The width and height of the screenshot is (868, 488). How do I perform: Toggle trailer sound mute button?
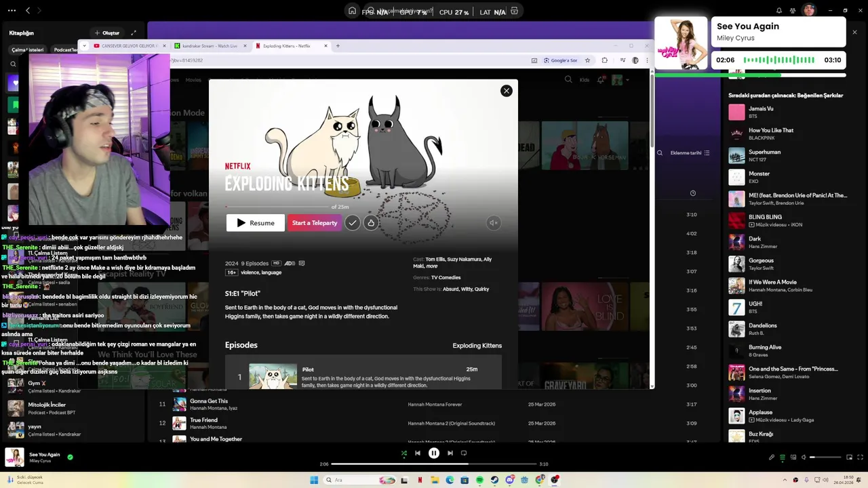click(494, 223)
